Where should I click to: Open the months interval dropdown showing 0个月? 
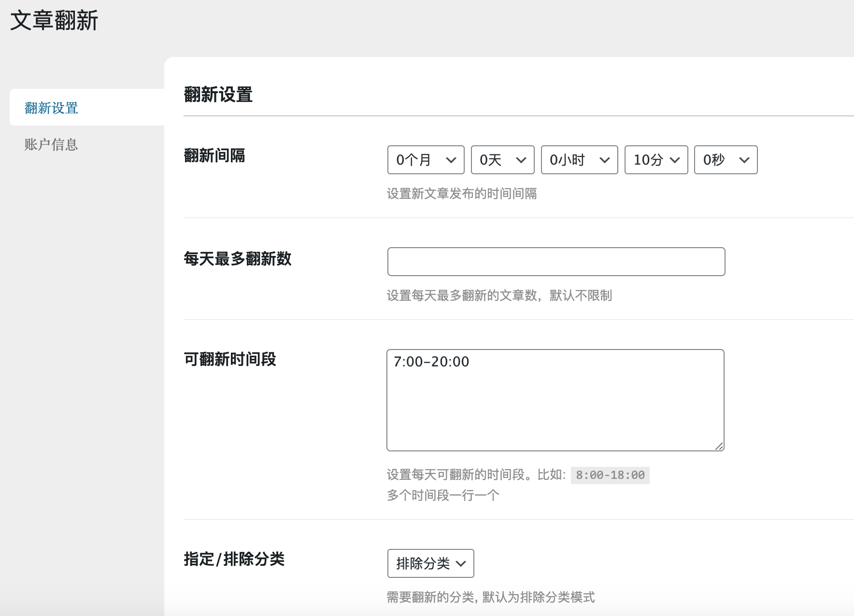(x=425, y=160)
